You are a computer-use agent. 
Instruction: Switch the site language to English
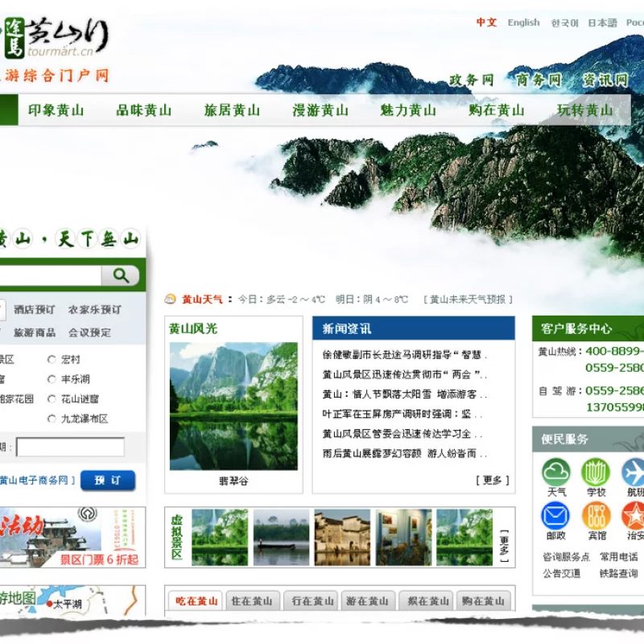(x=524, y=23)
